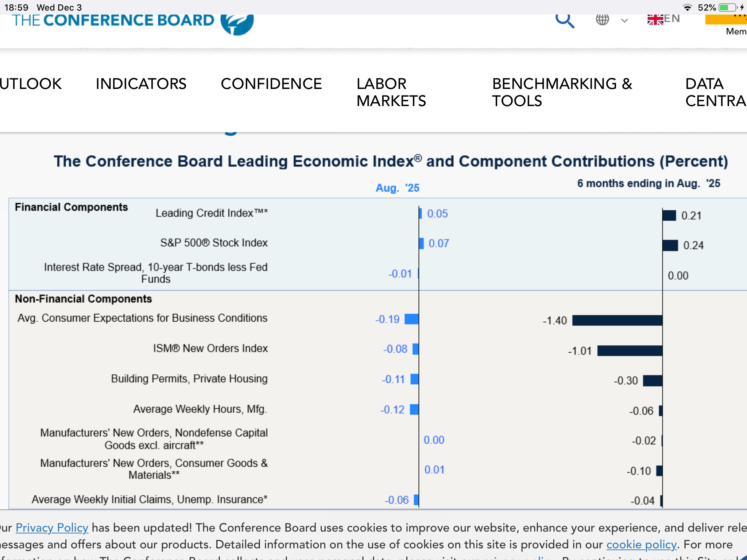
Task: Follow the Privacy Policy link
Action: click(x=52, y=528)
